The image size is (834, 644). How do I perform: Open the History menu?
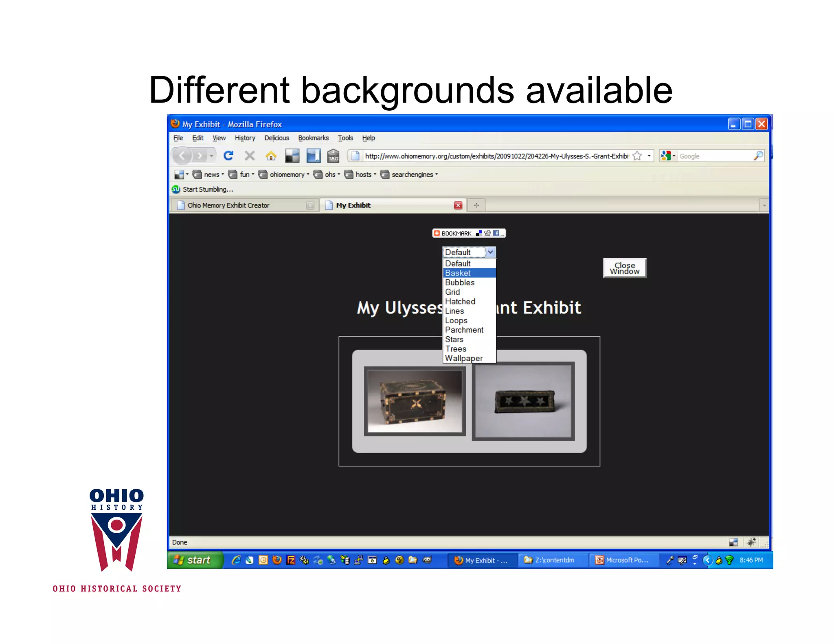tap(245, 138)
